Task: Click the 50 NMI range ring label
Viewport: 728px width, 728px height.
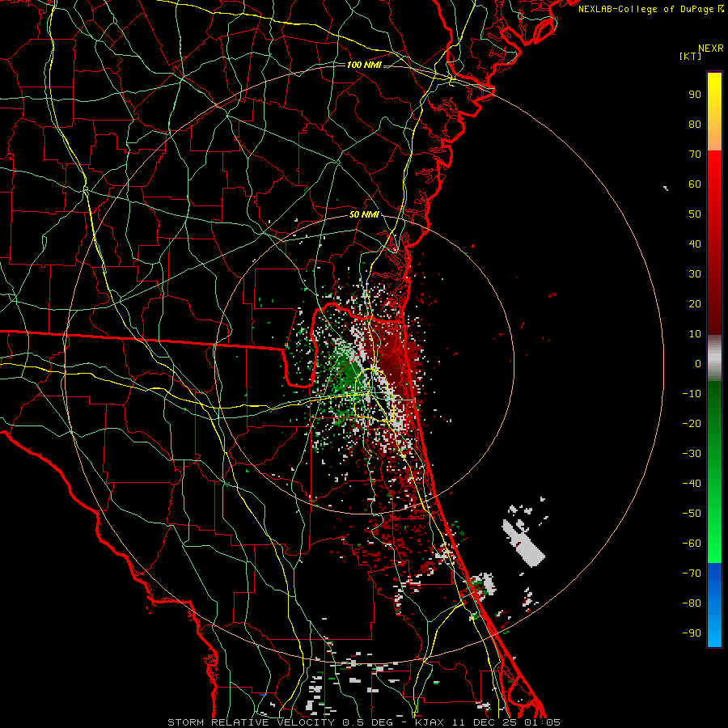Action: (364, 214)
